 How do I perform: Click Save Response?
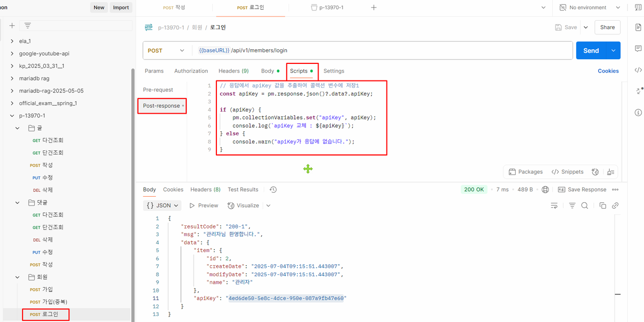click(x=582, y=190)
